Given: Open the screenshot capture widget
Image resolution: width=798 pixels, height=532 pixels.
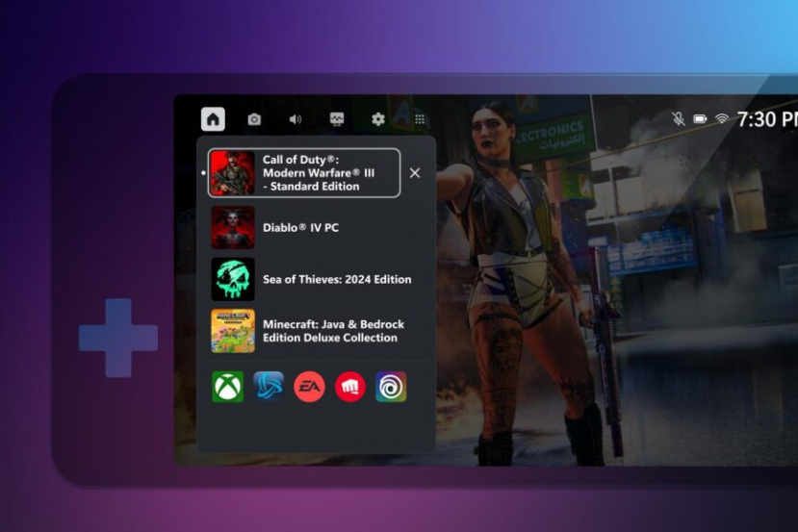Looking at the screenshot, I should [x=254, y=119].
